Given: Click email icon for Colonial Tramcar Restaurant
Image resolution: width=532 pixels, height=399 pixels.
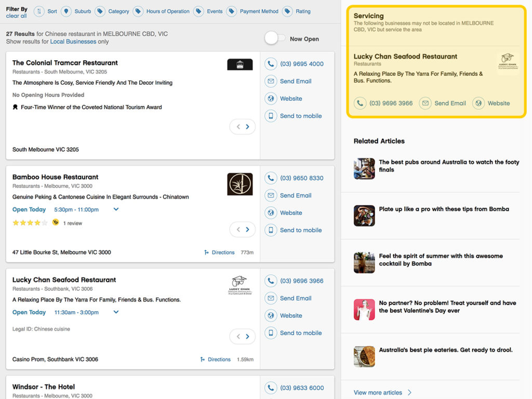Looking at the screenshot, I should tap(271, 81).
